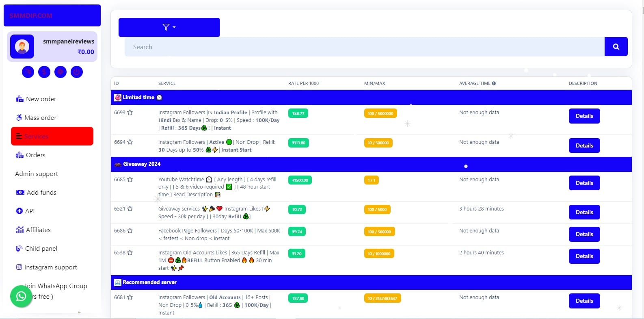The height and width of the screenshot is (319, 644).
Task: Click the power logout icon
Action: (x=77, y=72)
